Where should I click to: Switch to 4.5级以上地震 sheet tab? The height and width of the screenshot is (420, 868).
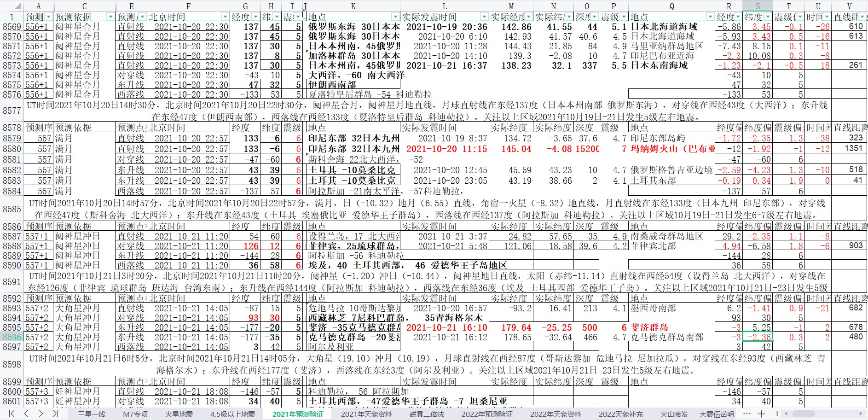click(x=232, y=414)
